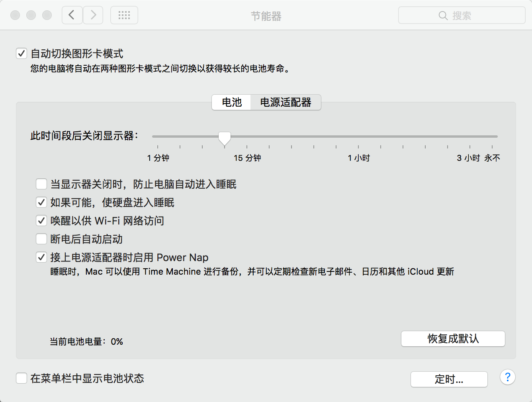Screen dimensions: 532x402
Task: Disable 唤醒以供 Wi-Fi 网络访问 checkbox
Action: coord(41,221)
